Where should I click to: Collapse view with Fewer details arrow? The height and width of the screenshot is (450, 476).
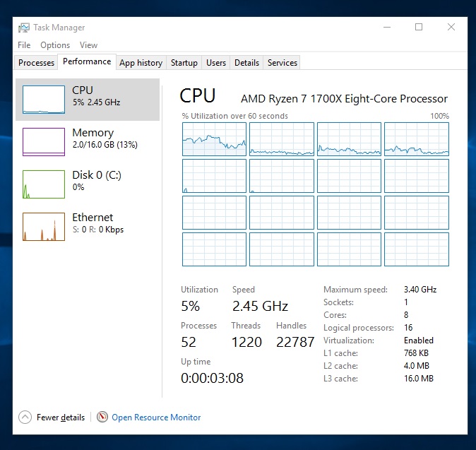(x=25, y=417)
